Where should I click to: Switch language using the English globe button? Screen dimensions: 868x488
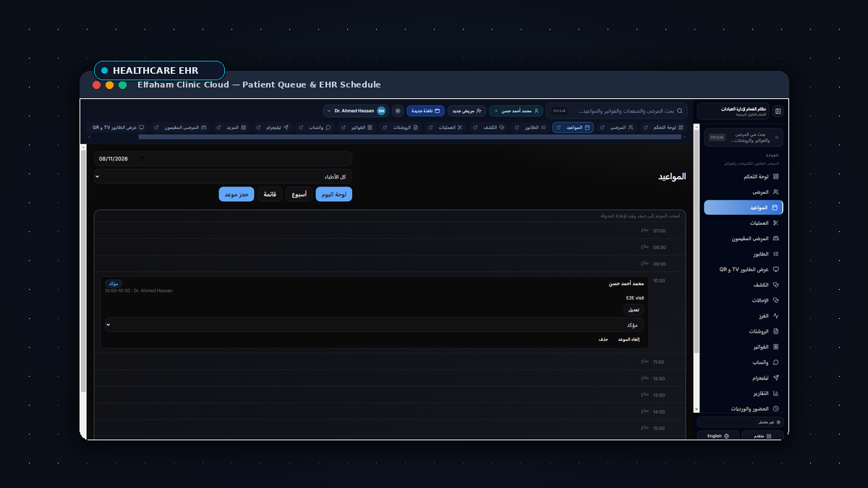tap(718, 436)
